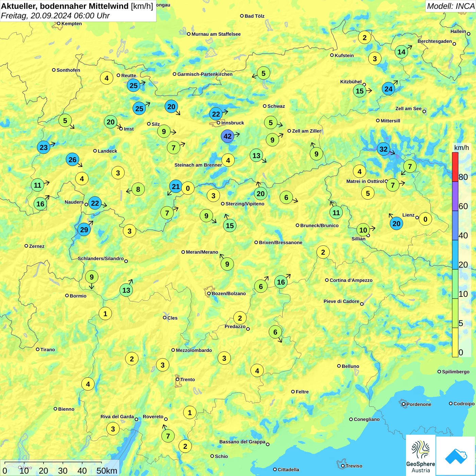The image size is (476, 476).
Task: Click the Meran/Merano label
Action: click(x=202, y=252)
